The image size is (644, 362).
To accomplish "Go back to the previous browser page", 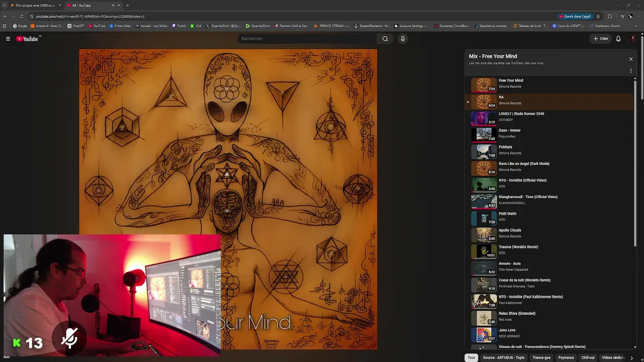I will [5, 16].
